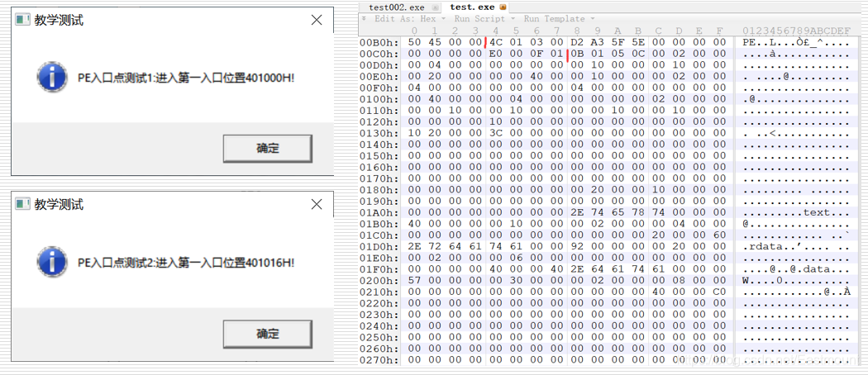
Task: Select row address 01A0h:
Action: click(379, 212)
